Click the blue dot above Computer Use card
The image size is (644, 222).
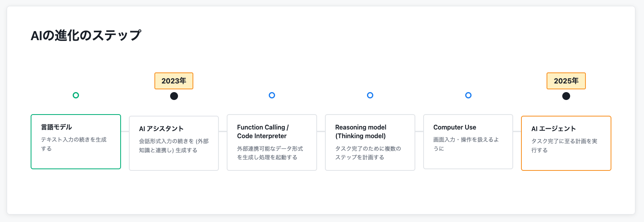point(468,95)
